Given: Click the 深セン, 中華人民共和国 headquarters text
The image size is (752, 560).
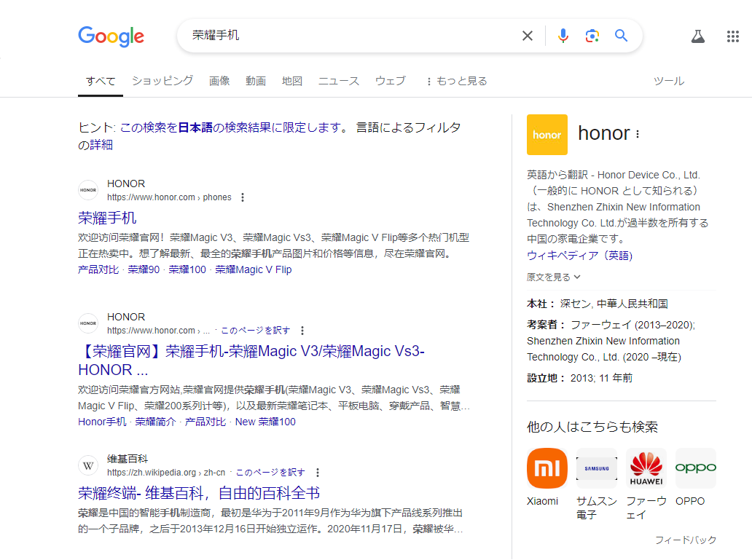Looking at the screenshot, I should 614,304.
